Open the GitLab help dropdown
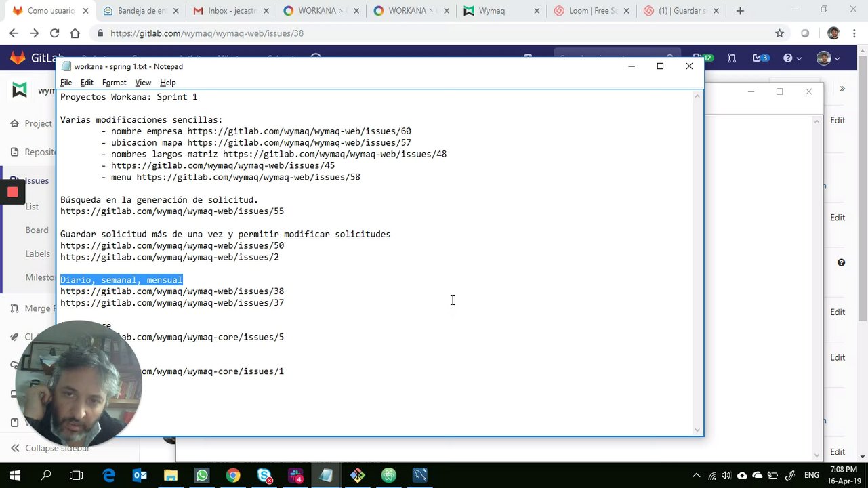 [x=791, y=58]
